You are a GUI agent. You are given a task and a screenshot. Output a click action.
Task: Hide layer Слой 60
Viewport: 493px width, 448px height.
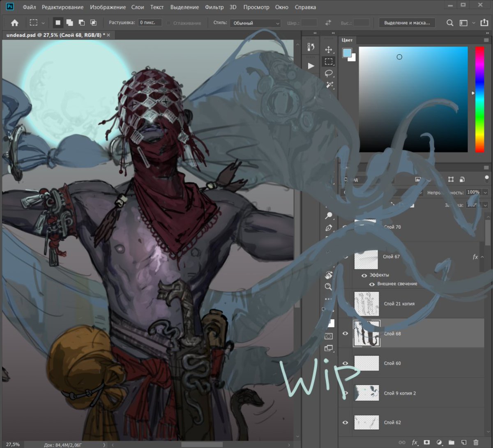pos(345,363)
